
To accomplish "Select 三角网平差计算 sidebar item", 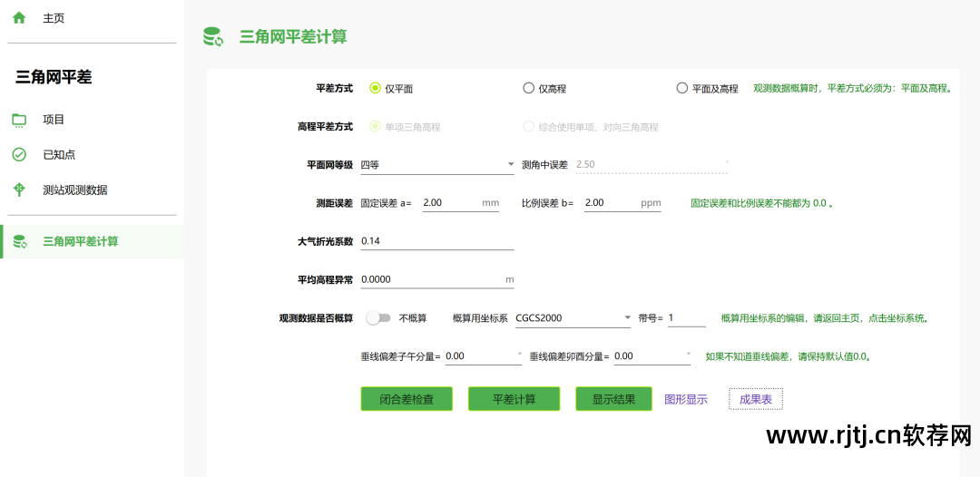I will pyautogui.click(x=92, y=241).
